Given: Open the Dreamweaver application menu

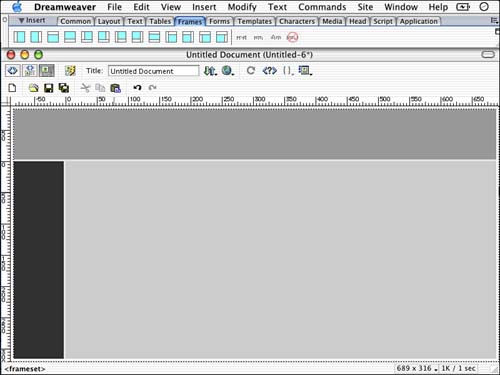Looking at the screenshot, I should 65,7.
